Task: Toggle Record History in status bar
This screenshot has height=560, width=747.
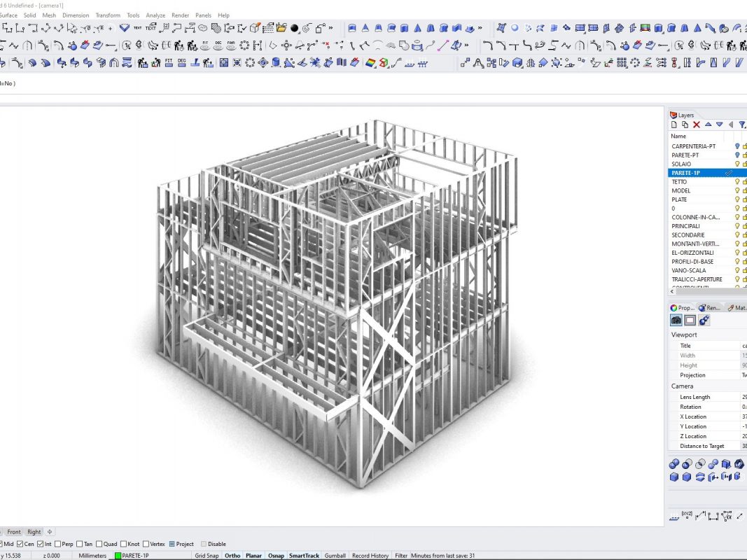Action: (x=370, y=556)
